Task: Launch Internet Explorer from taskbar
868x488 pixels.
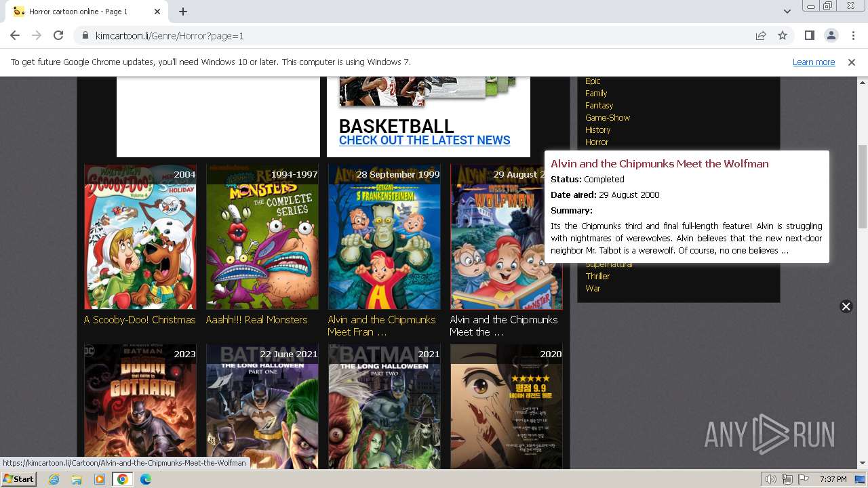Action: [54, 479]
